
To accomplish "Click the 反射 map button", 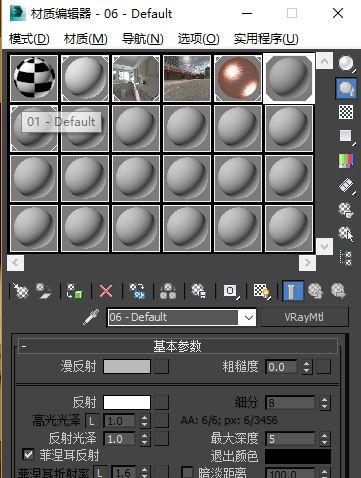I will (x=162, y=403).
